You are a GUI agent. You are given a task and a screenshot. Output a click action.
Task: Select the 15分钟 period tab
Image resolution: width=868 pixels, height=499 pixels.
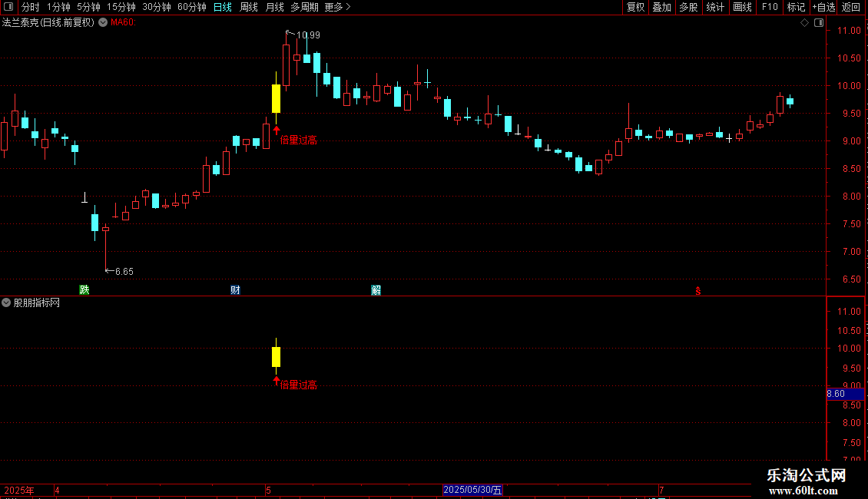pyautogui.click(x=121, y=7)
